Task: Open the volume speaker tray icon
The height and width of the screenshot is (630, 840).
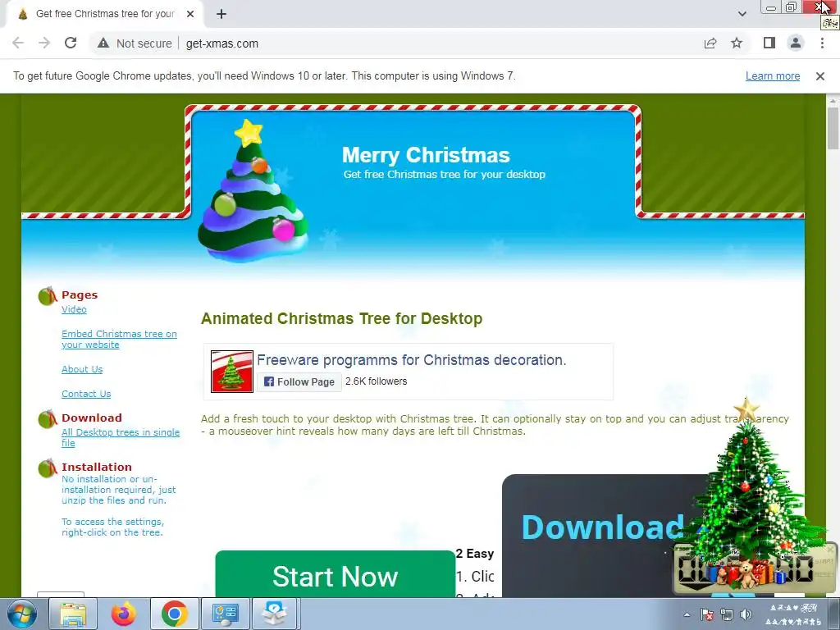Action: click(746, 614)
